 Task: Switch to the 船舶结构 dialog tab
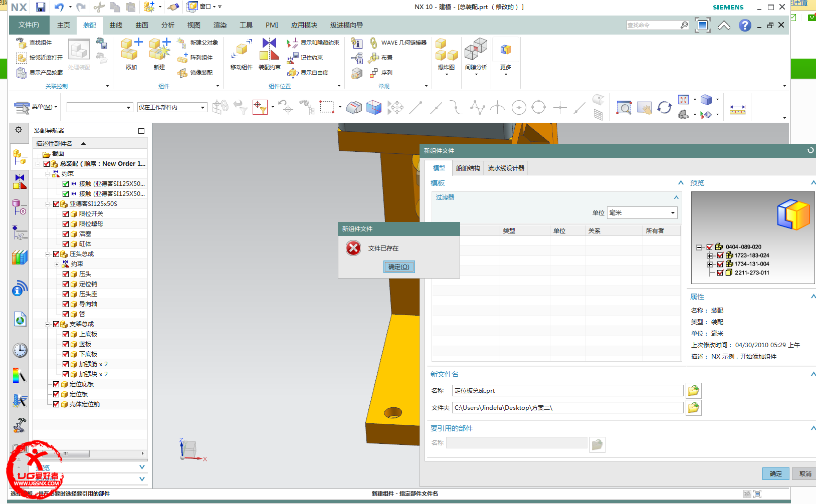coord(468,168)
